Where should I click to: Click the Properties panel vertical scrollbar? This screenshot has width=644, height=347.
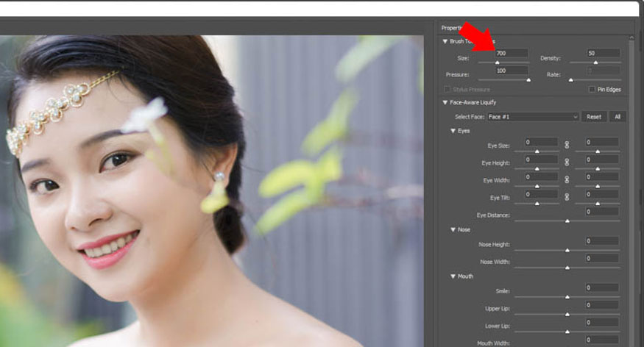pyautogui.click(x=631, y=190)
